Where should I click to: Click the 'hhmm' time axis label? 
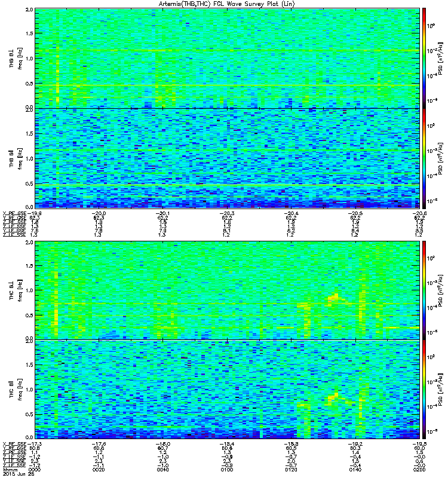pyautogui.click(x=10, y=470)
